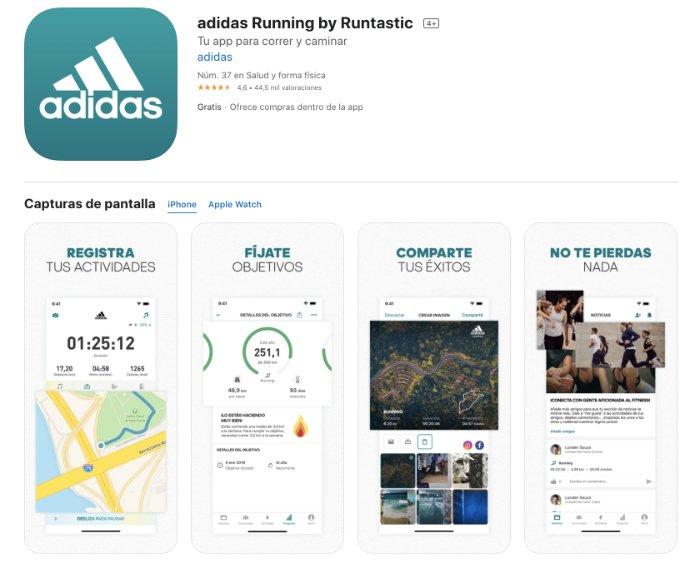The image size is (700, 568).
Task: Select the iPhone screenshots tab
Action: (182, 205)
